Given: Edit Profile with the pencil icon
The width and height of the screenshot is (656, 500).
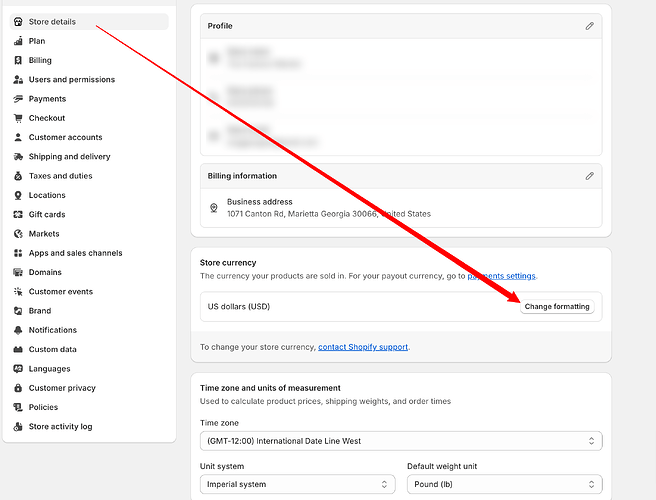Looking at the screenshot, I should (x=589, y=25).
